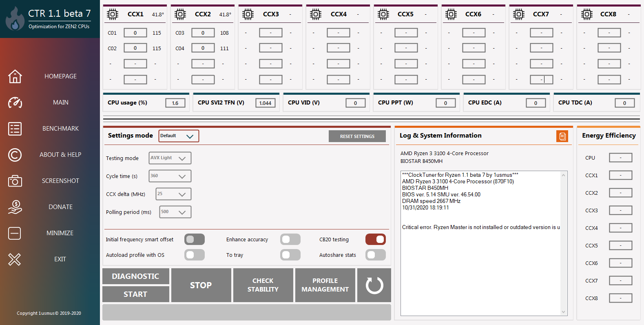Select SCREENSHOT menu item
The width and height of the screenshot is (644, 325).
(60, 181)
